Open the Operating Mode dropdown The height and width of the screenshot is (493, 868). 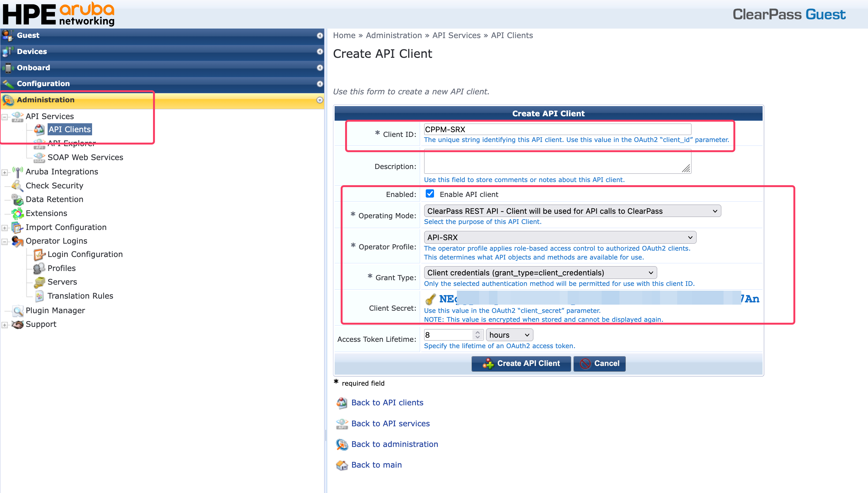point(572,211)
